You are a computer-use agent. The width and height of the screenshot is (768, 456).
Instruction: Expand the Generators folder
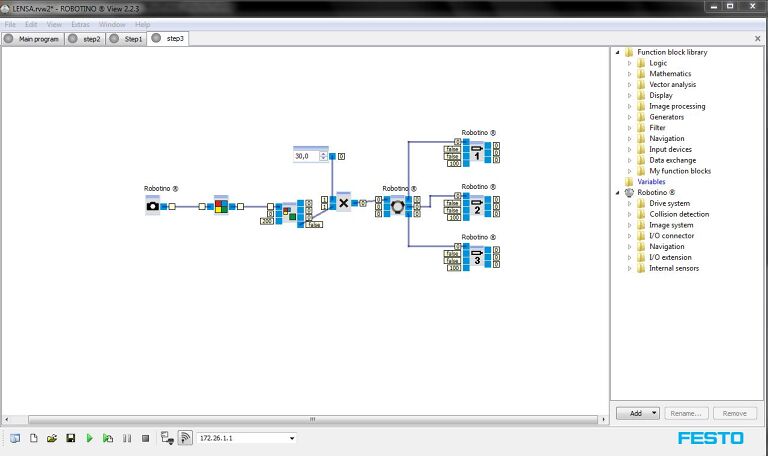pos(629,117)
